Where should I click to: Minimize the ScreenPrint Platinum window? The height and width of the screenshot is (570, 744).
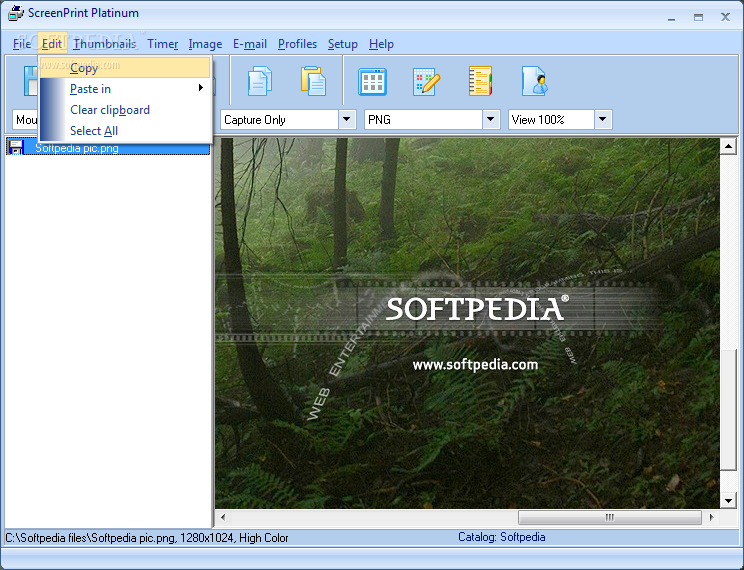click(671, 18)
